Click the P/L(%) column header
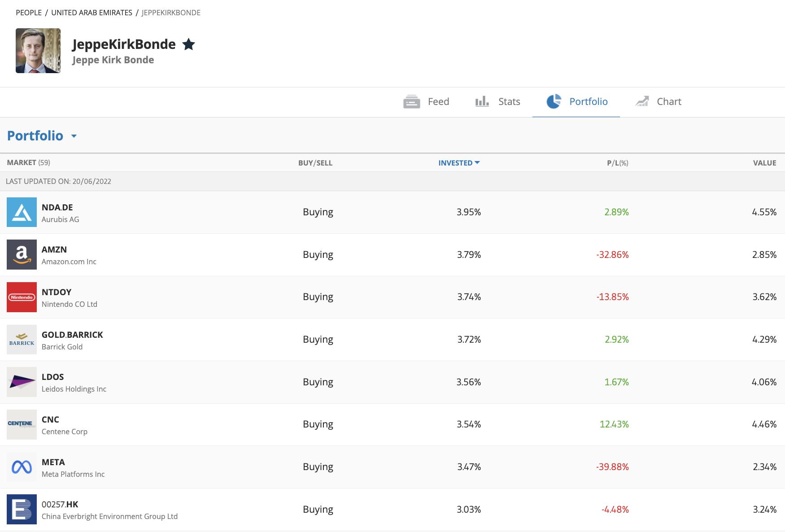The height and width of the screenshot is (532, 785). tap(618, 163)
